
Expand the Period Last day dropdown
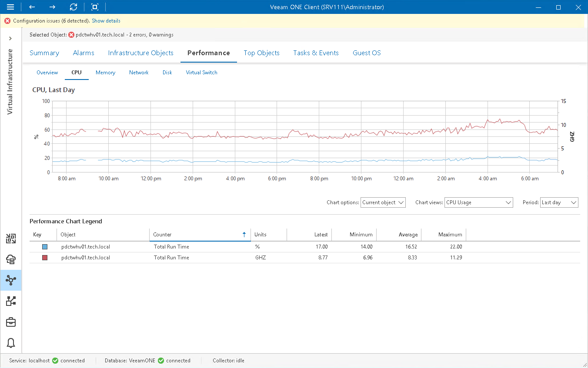[x=559, y=202]
